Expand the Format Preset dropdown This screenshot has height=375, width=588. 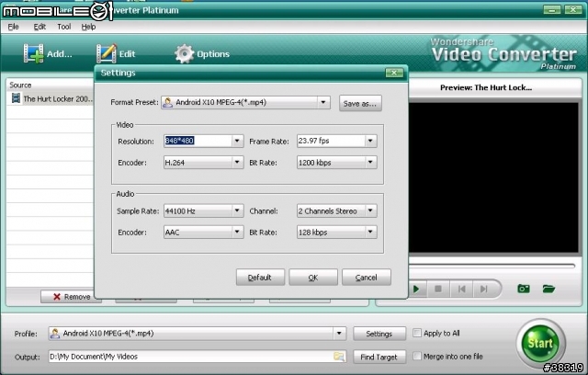[323, 102]
